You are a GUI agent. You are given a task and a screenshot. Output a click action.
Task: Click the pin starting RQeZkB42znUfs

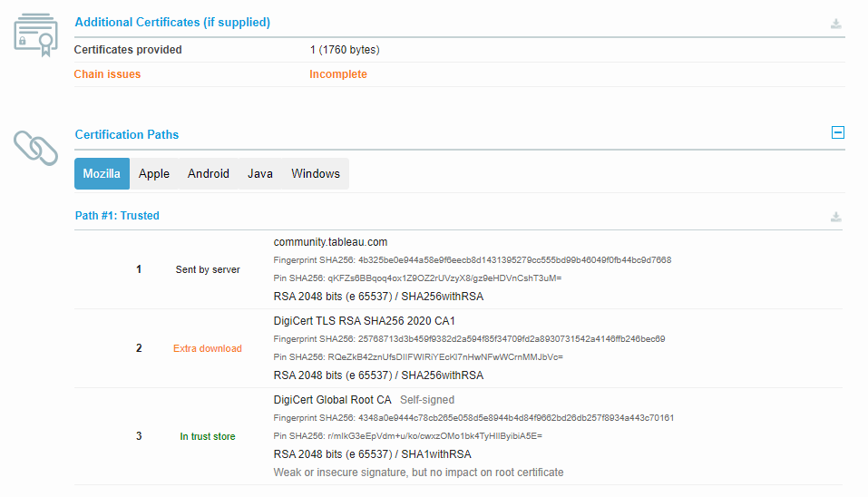(418, 357)
